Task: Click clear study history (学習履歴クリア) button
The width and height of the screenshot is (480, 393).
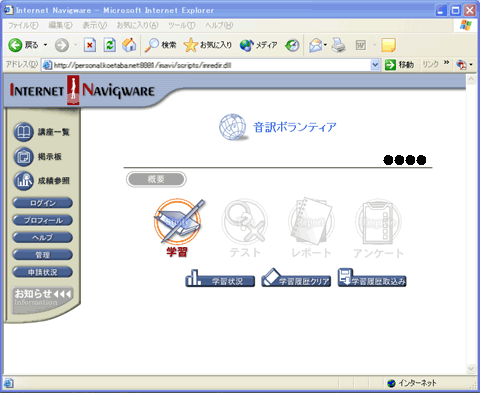Action: (x=296, y=278)
